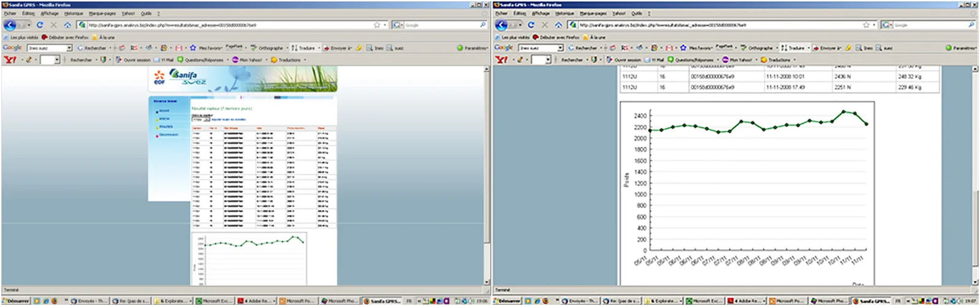
Task: Click the Stop loading X in the right window
Action: click(x=545, y=25)
